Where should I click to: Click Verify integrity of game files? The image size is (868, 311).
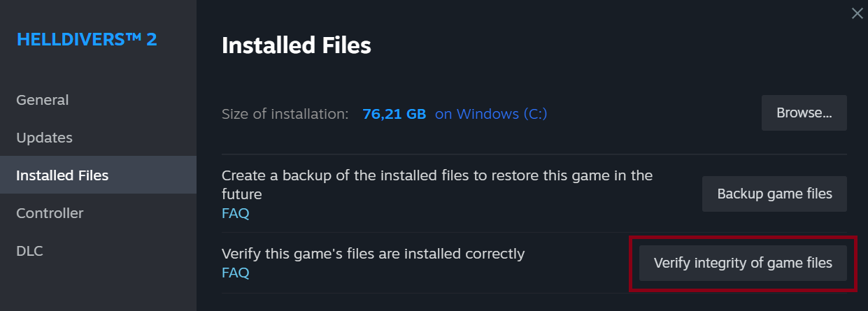pos(742,263)
